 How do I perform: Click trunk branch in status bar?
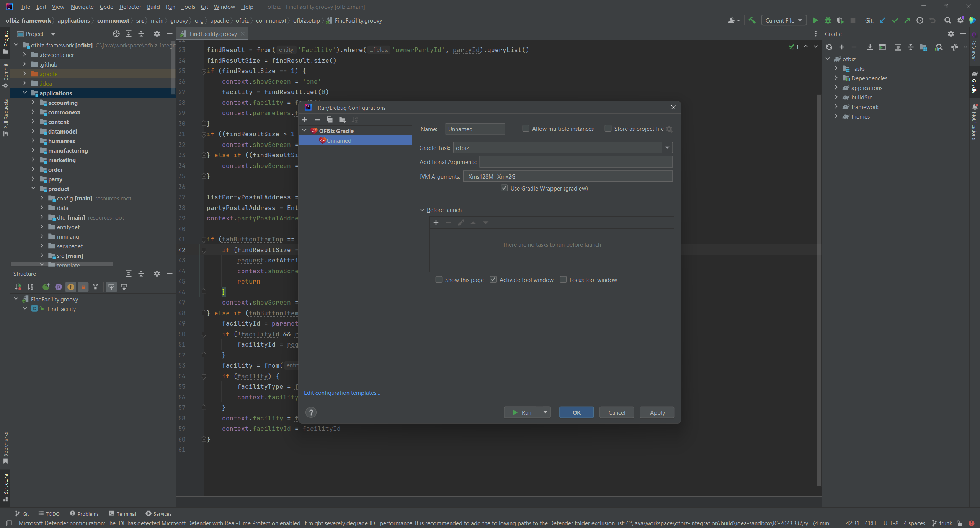(942, 523)
